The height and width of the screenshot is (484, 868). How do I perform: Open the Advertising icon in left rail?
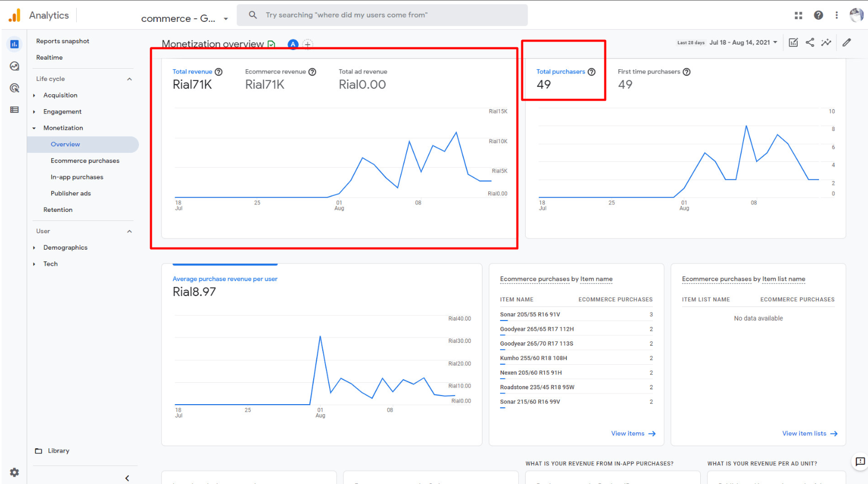pyautogui.click(x=14, y=88)
